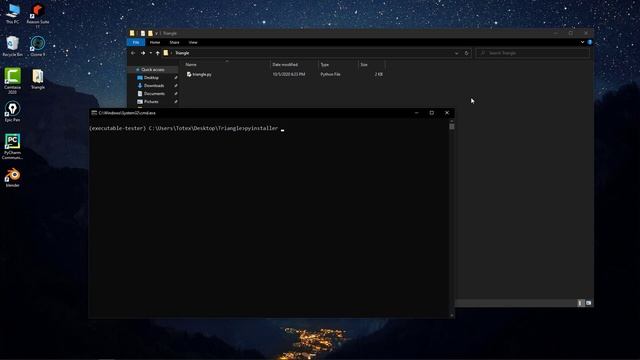This screenshot has height=360, width=640.
Task: Unpin Downloads via its pin icon
Action: point(176,86)
